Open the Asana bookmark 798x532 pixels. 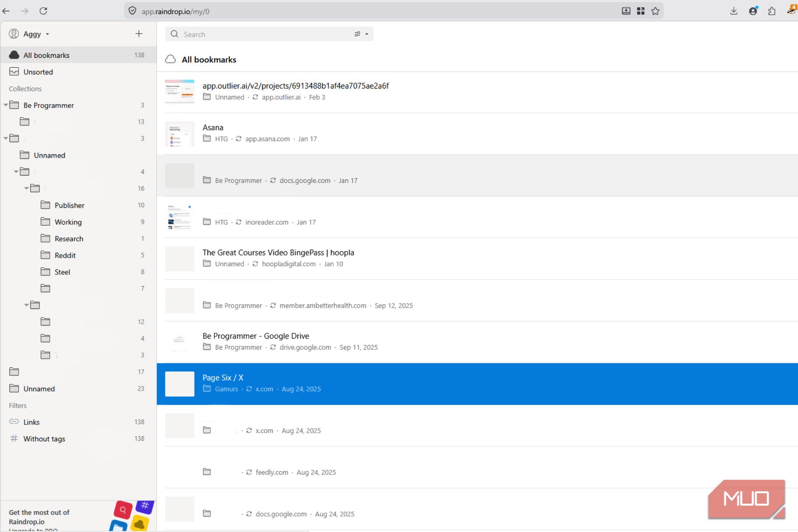(x=477, y=133)
